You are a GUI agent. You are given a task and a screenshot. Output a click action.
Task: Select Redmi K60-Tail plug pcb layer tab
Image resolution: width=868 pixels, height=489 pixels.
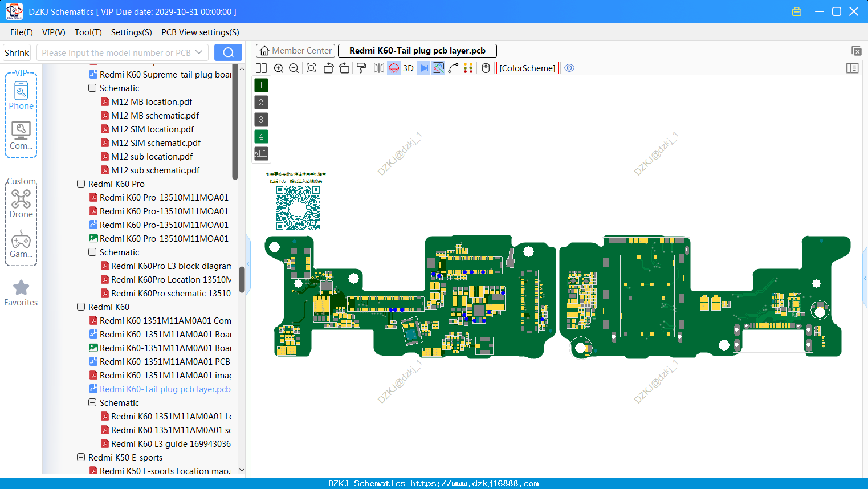(417, 51)
